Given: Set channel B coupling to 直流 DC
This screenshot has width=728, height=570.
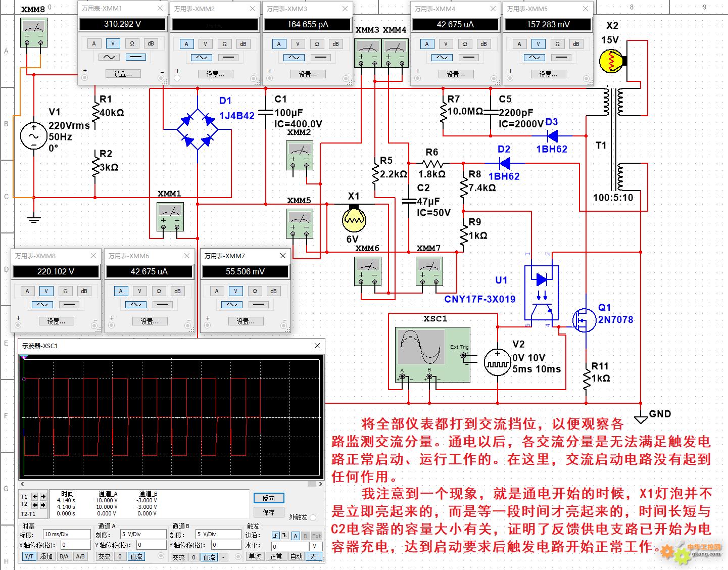Looking at the screenshot, I should 210,557.
